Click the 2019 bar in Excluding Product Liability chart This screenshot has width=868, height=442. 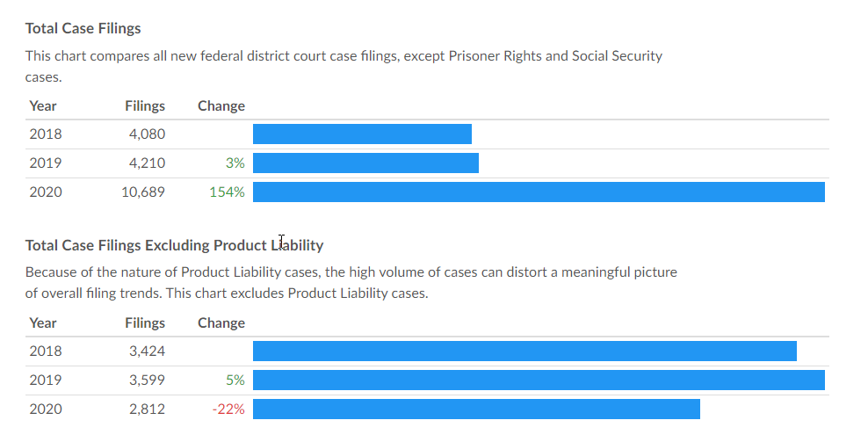539,380
